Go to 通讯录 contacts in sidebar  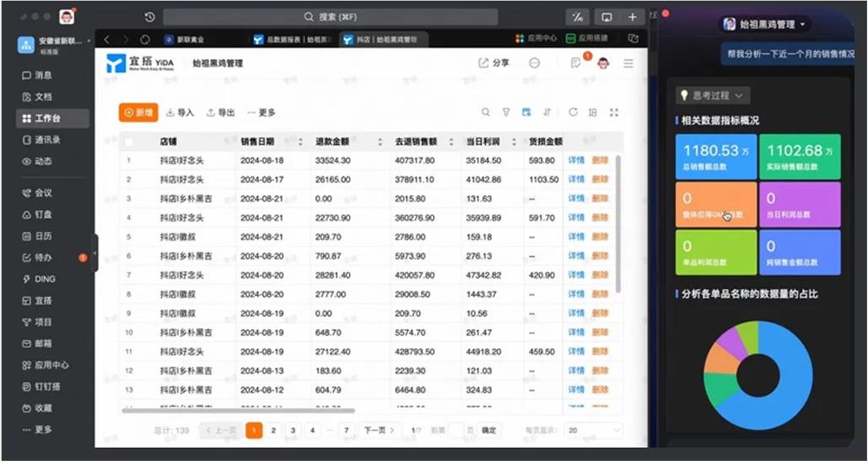click(x=41, y=140)
